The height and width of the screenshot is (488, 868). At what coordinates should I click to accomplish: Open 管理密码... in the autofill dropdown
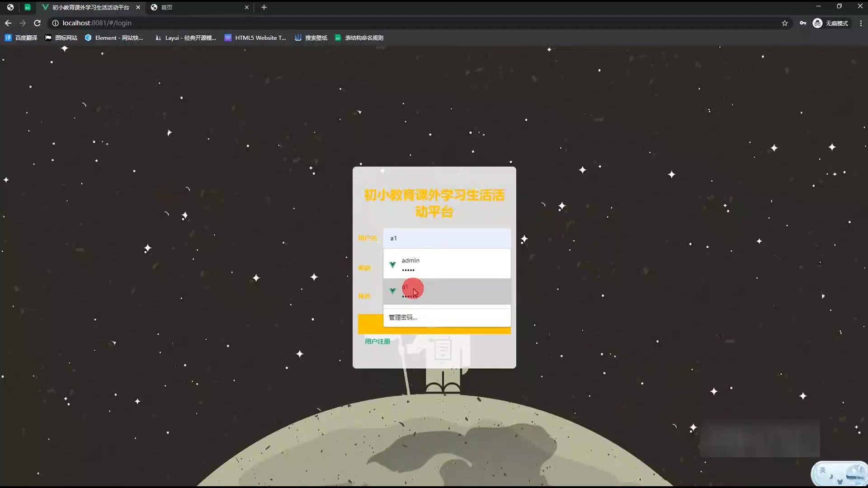pyautogui.click(x=447, y=317)
